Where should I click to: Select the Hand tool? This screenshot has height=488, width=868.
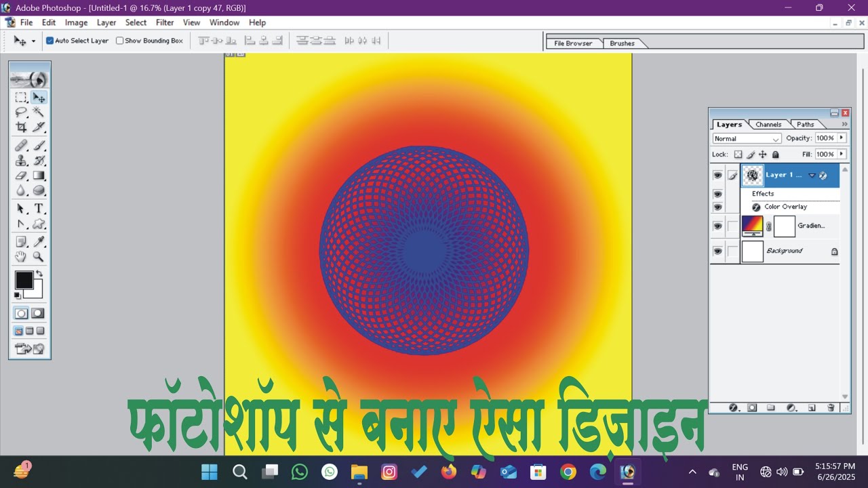click(x=21, y=256)
